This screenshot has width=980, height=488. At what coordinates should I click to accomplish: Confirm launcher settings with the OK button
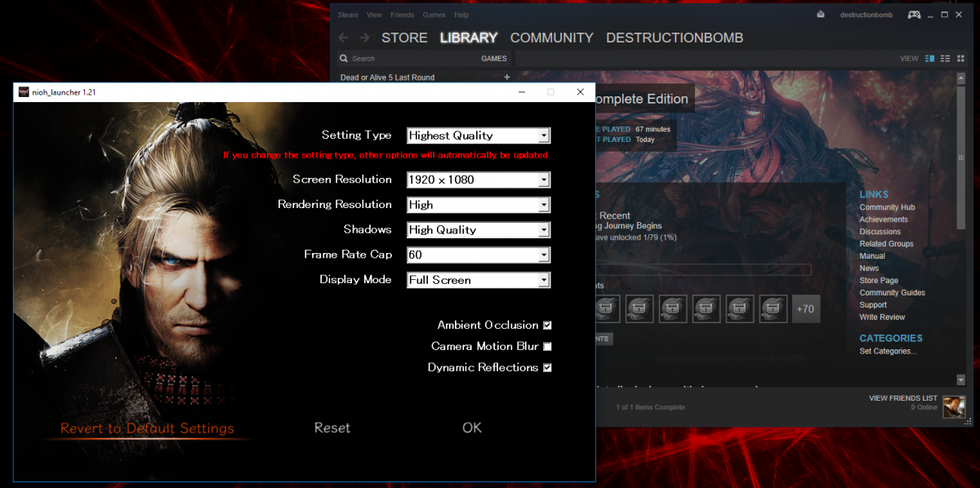[472, 428]
